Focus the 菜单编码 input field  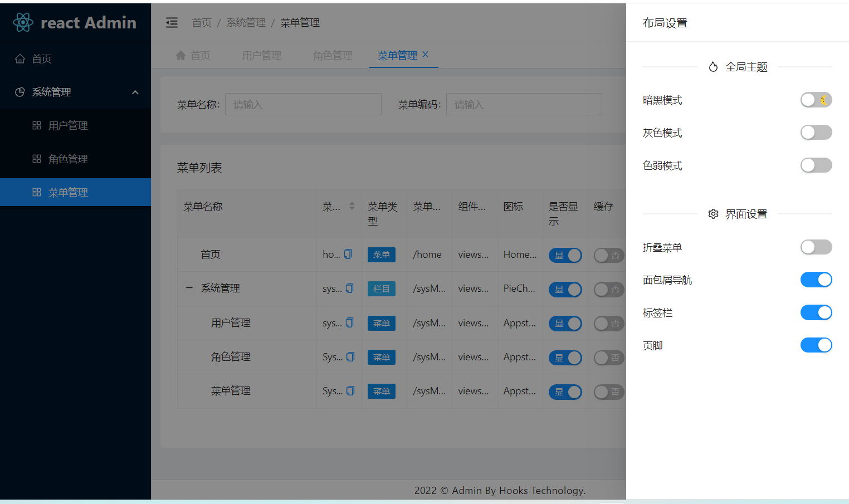pos(524,104)
